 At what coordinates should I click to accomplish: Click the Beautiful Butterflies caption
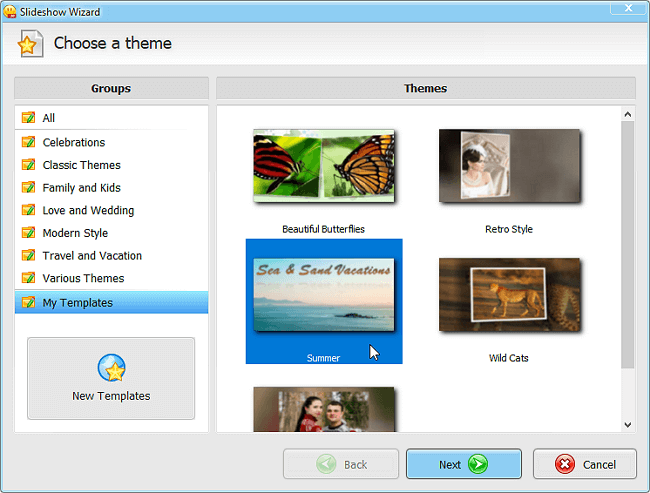click(x=323, y=229)
